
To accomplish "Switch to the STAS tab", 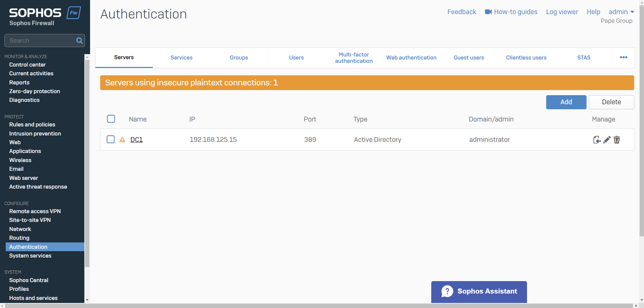I will coord(584,57).
